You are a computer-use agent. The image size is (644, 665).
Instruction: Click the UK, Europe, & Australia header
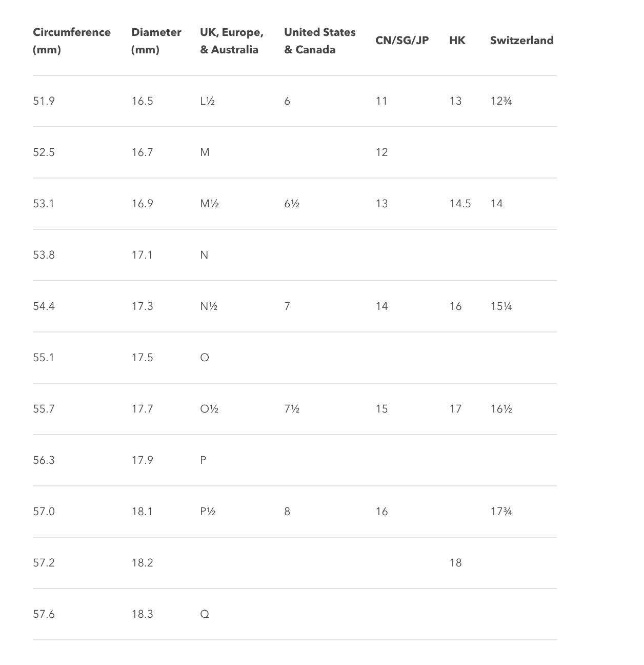point(232,41)
